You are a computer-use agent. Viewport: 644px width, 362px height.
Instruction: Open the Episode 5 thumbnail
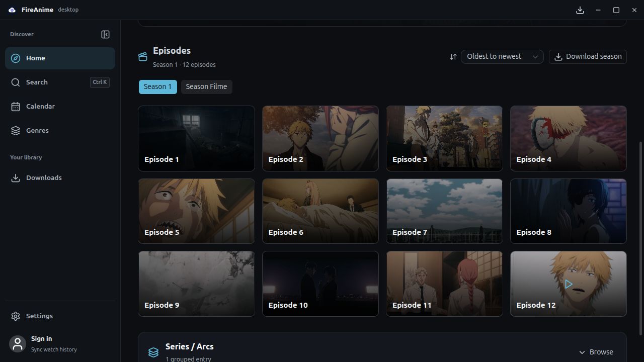click(196, 211)
